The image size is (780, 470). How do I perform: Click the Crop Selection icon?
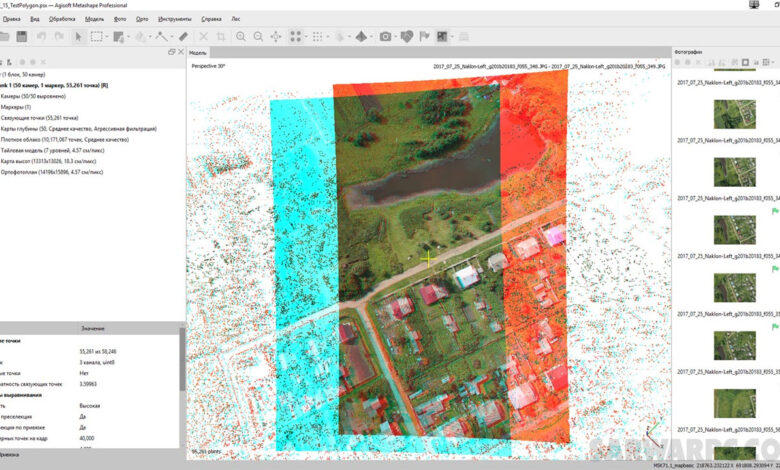click(x=221, y=36)
